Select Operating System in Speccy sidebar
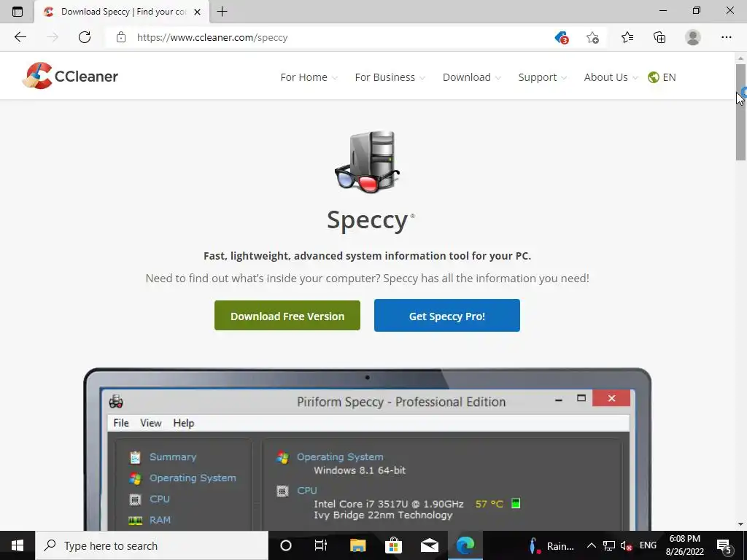Screen dimensions: 747x560 (x=193, y=478)
